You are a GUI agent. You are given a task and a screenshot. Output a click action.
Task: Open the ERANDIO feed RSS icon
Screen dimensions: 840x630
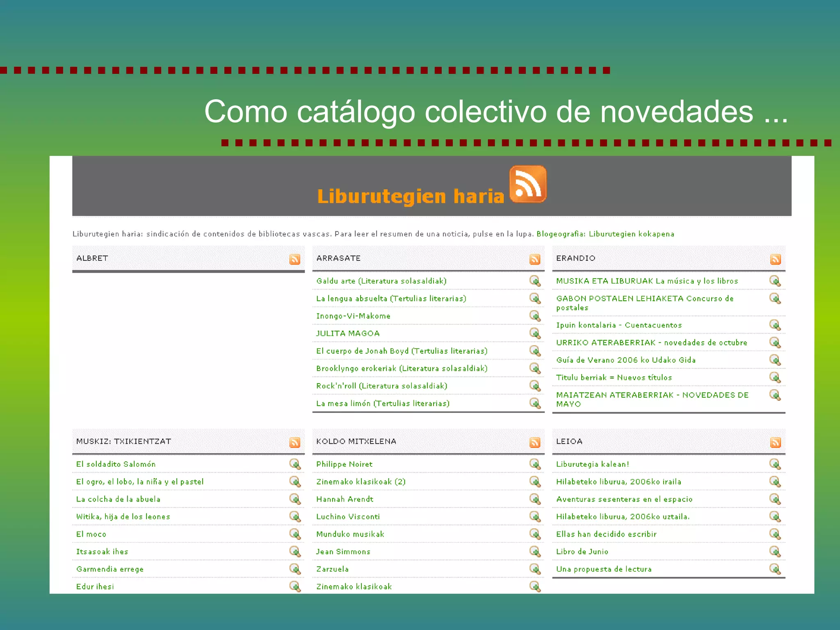[x=775, y=259]
